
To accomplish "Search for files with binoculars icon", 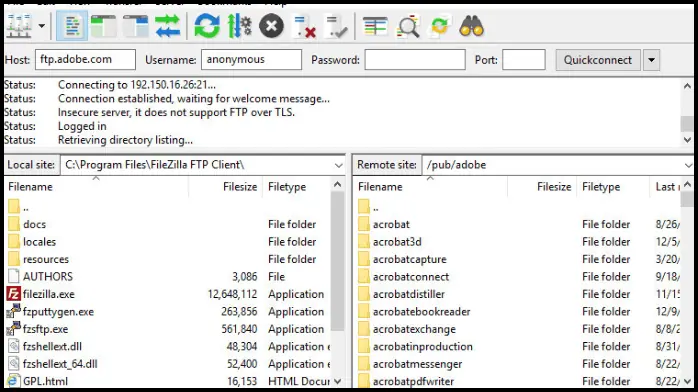I will tap(471, 26).
